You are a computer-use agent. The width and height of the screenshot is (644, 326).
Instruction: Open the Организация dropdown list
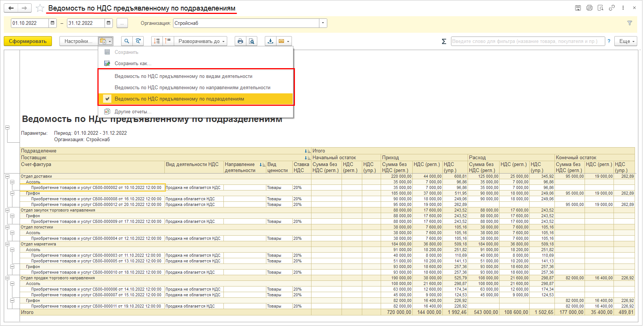pyautogui.click(x=323, y=23)
